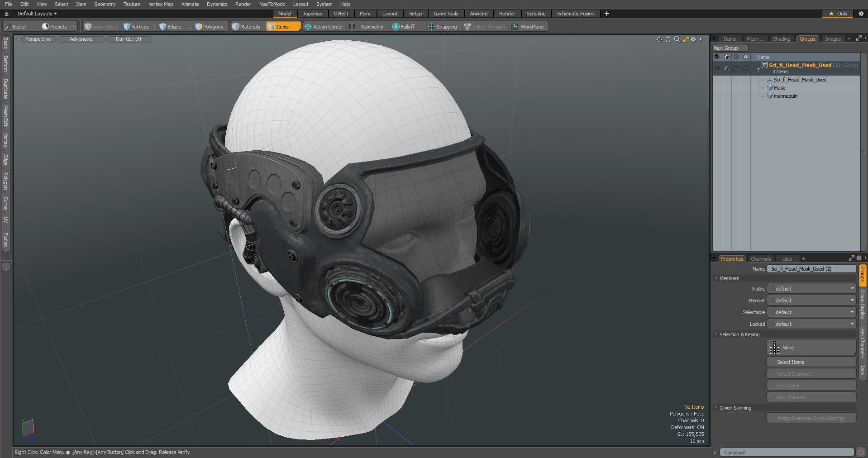868x458 pixels.
Task: Click the Mask mesh item icon
Action: 769,88
